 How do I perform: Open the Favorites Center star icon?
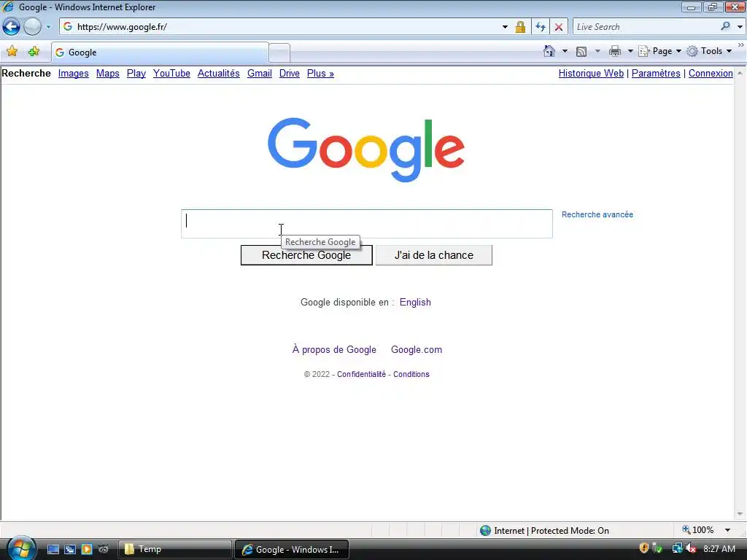point(12,52)
